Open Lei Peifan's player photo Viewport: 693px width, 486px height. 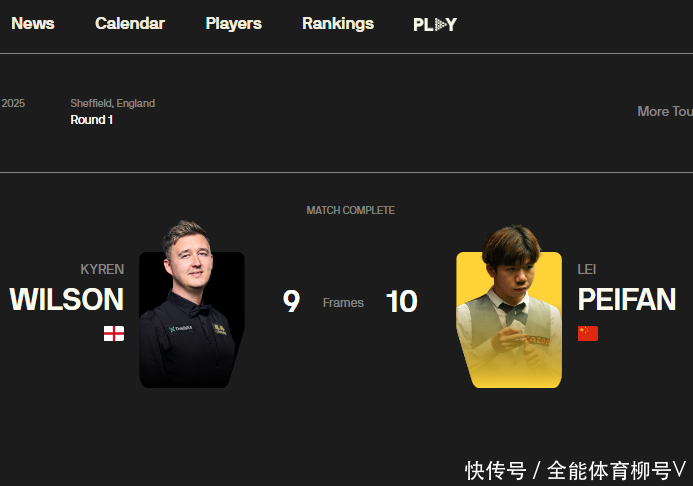click(509, 306)
